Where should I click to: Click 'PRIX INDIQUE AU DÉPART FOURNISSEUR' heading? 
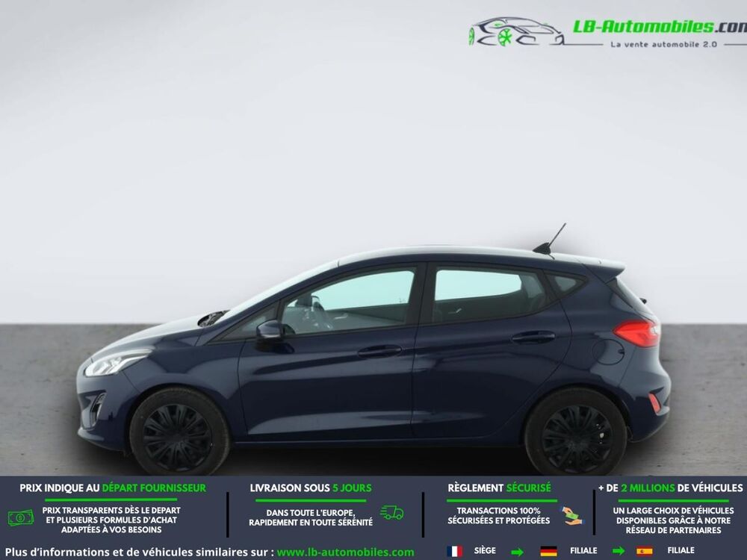click(x=113, y=488)
